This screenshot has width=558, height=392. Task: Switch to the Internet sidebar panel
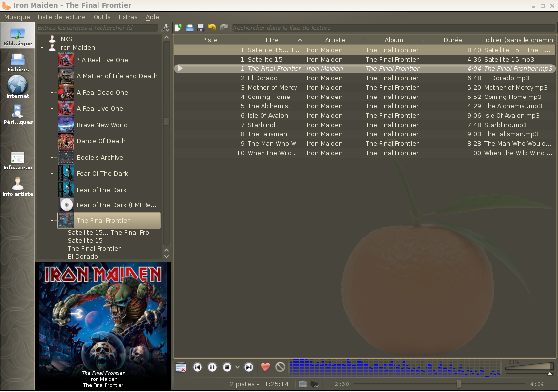point(18,87)
